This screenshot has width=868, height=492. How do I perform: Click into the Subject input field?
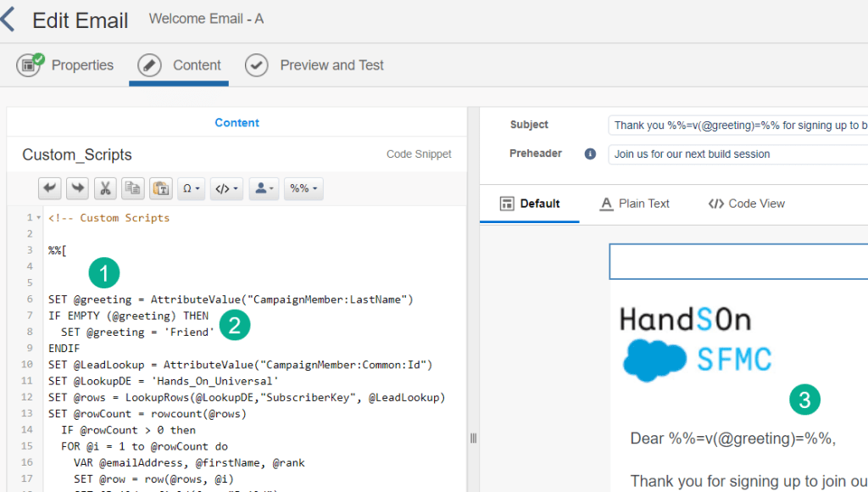click(737, 126)
